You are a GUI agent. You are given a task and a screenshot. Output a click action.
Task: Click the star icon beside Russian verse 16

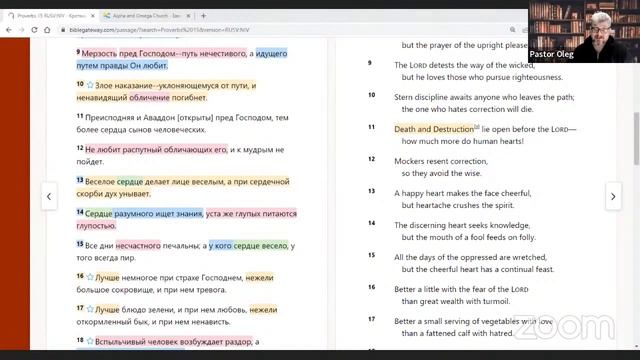click(x=90, y=277)
